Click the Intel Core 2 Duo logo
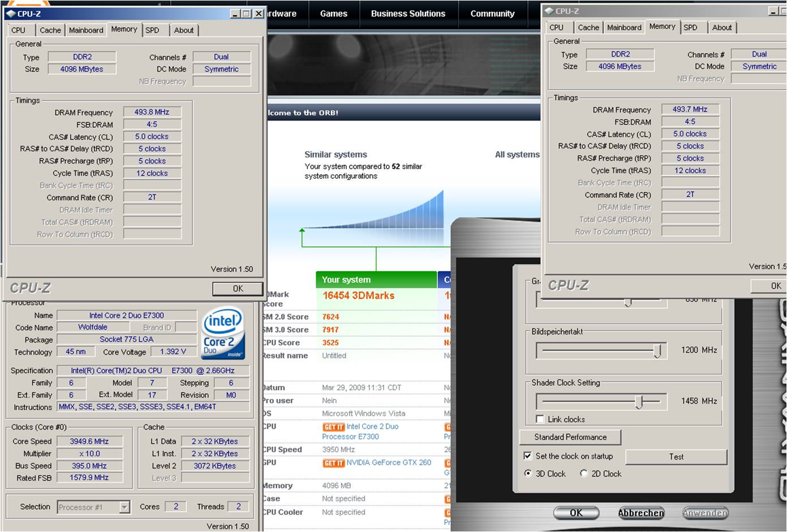 pos(223,333)
